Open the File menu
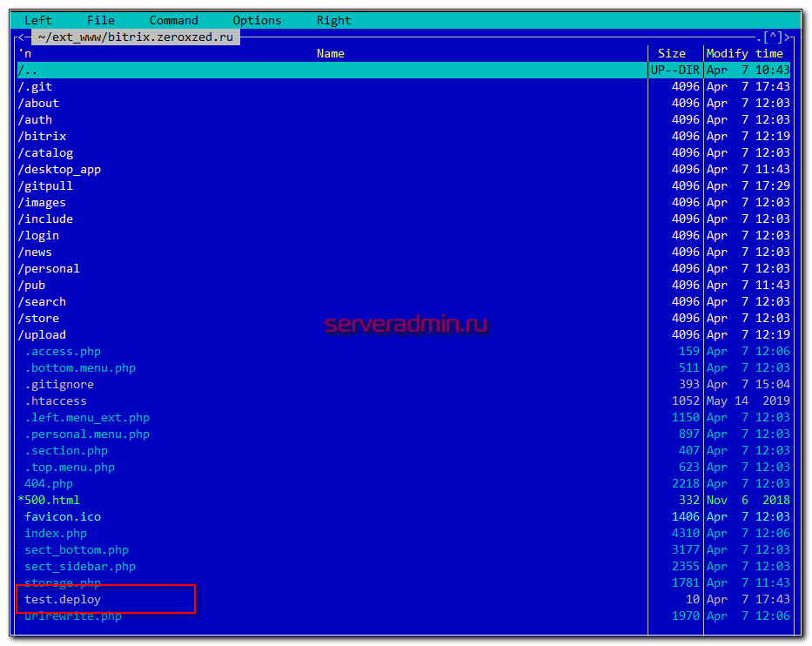The width and height of the screenshot is (812, 646). 101,20
